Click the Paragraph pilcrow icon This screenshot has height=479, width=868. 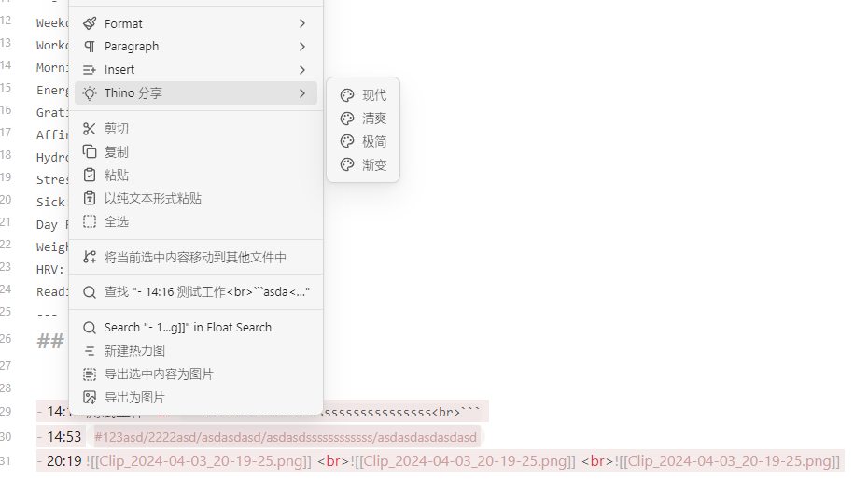click(x=89, y=47)
